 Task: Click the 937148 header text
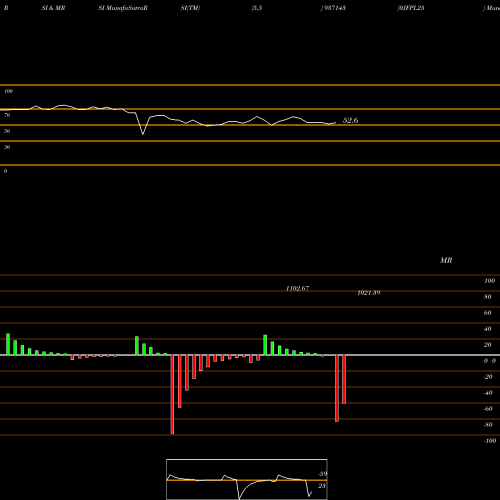pos(335,8)
